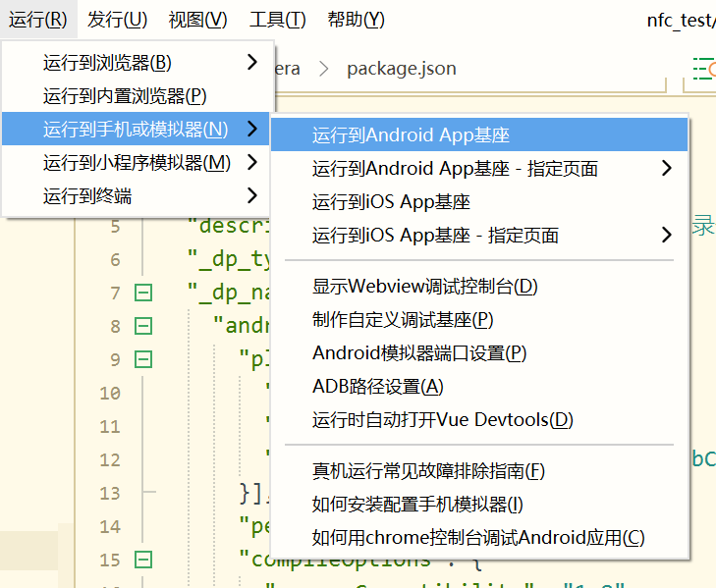Collapse the code fold marker on line 7

143,293
